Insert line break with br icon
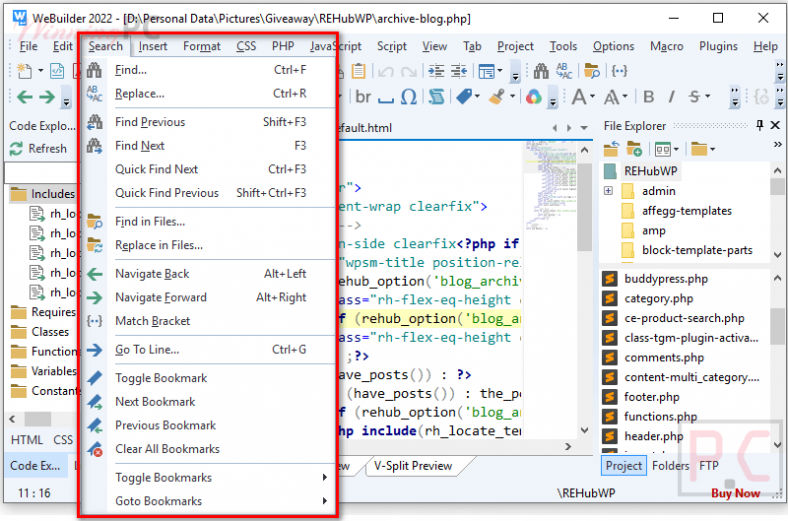This screenshot has width=788, height=521. (x=363, y=96)
